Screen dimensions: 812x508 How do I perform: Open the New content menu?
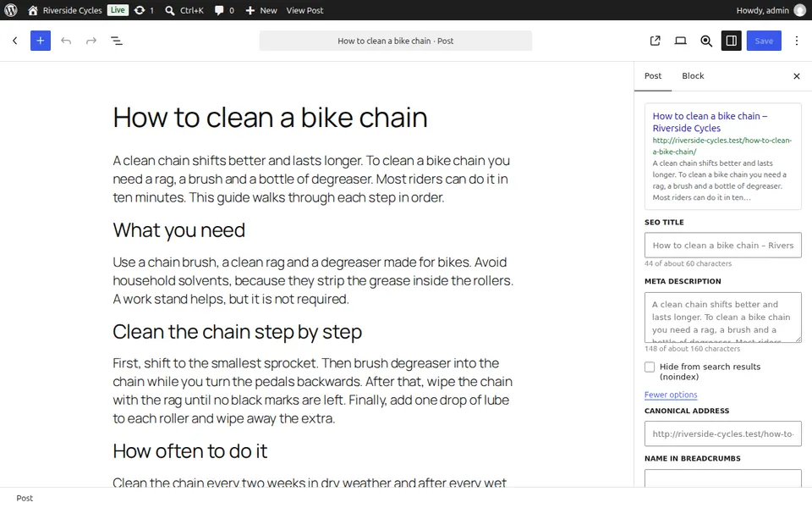click(261, 10)
